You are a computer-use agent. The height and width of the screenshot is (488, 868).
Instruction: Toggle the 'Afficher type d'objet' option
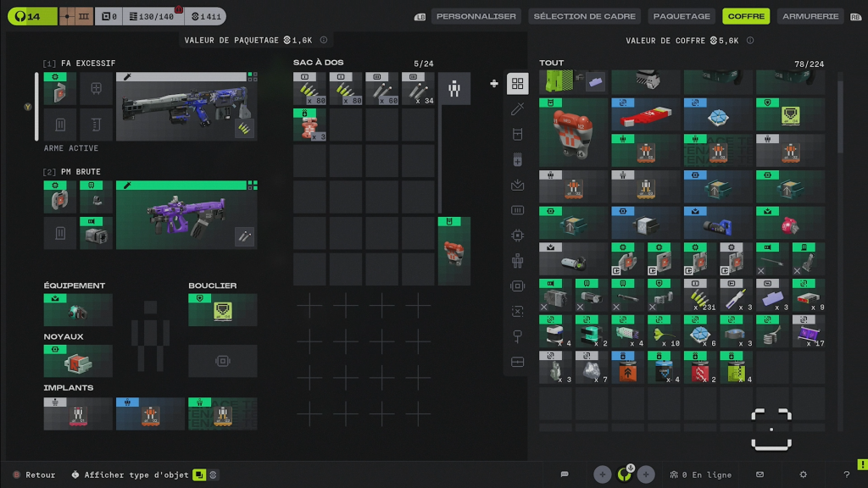(199, 475)
